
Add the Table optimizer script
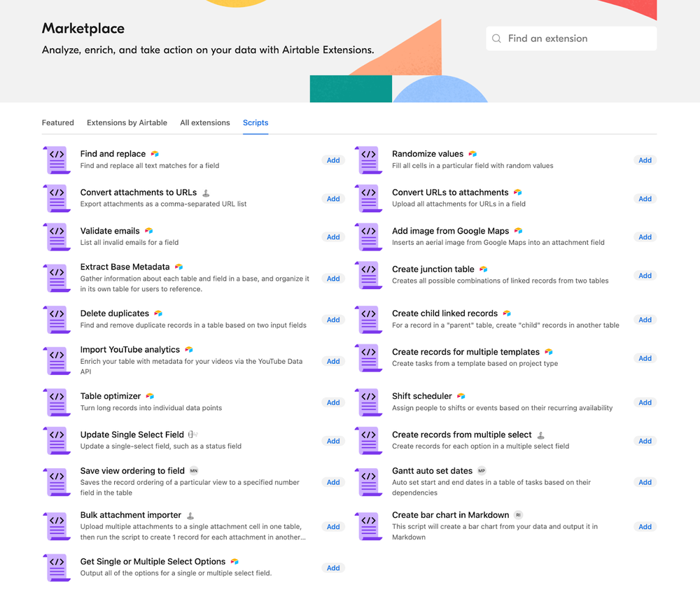tap(333, 402)
